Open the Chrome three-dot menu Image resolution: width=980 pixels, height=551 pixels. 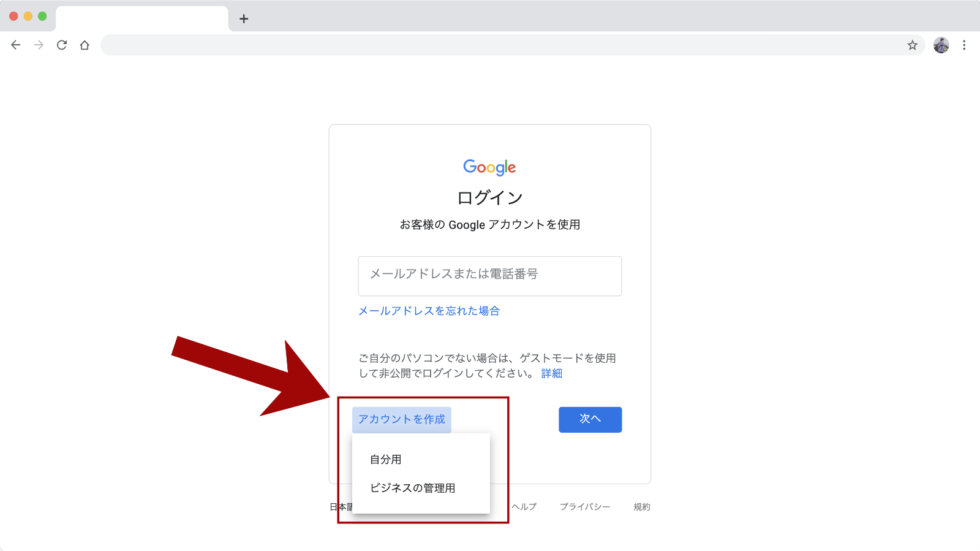[964, 45]
